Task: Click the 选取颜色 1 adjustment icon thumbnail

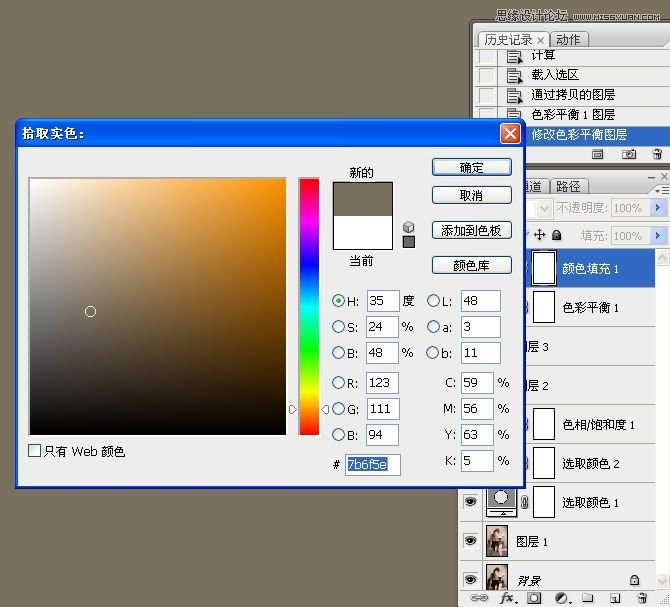Action: (501, 502)
